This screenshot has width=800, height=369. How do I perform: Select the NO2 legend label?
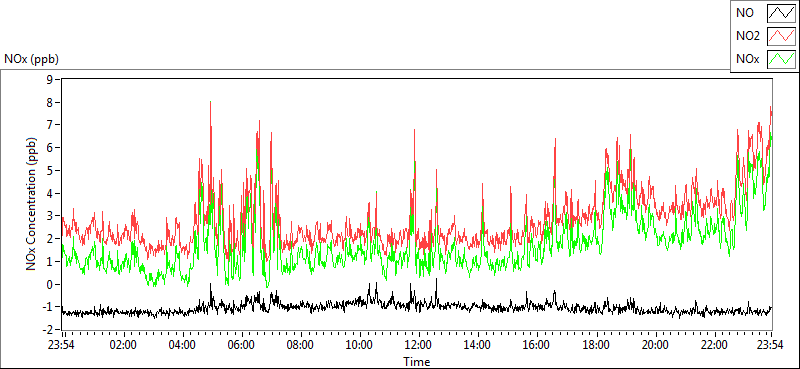[x=748, y=36]
